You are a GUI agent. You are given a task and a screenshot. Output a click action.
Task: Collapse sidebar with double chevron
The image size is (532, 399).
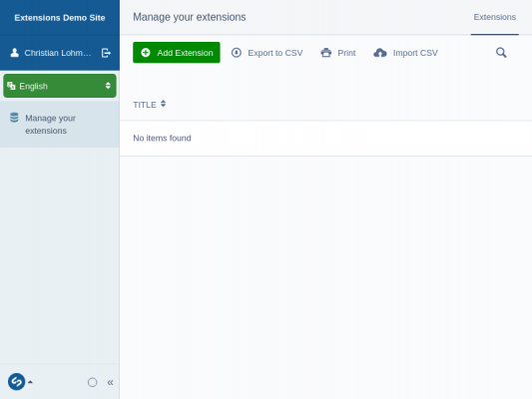(110, 382)
